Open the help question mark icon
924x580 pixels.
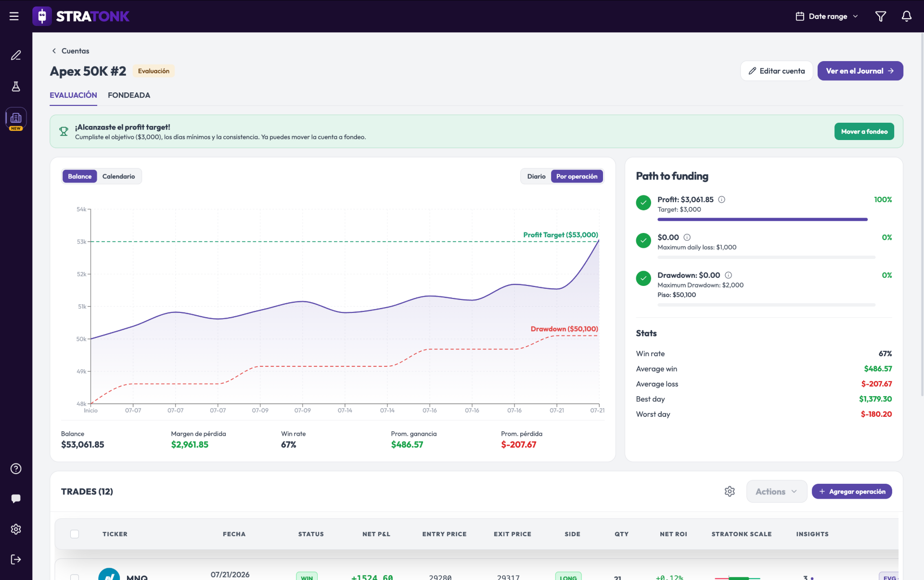point(16,469)
